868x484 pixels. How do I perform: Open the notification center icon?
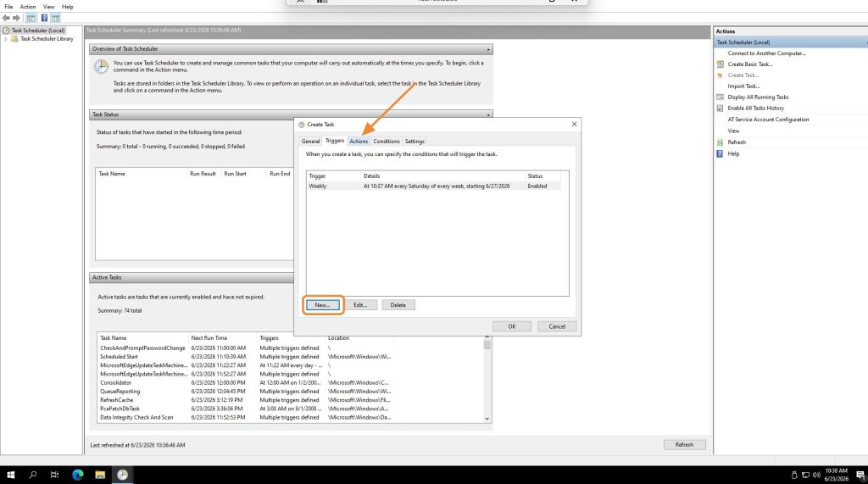(861, 475)
